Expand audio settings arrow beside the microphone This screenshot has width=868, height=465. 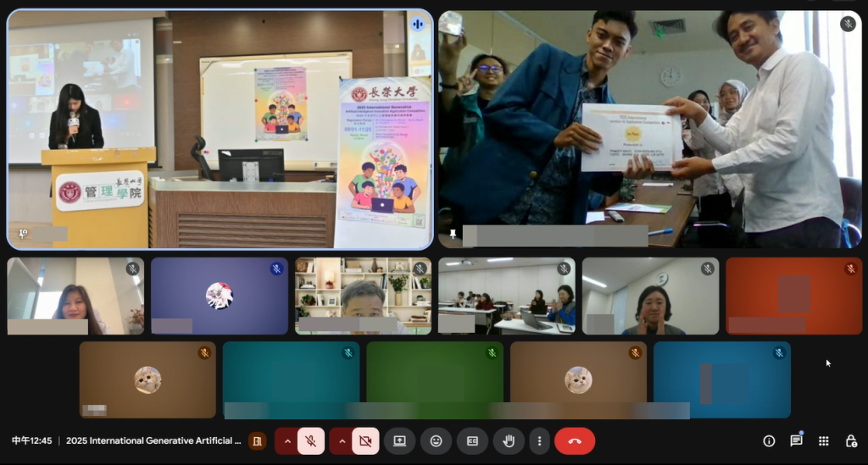coord(287,441)
